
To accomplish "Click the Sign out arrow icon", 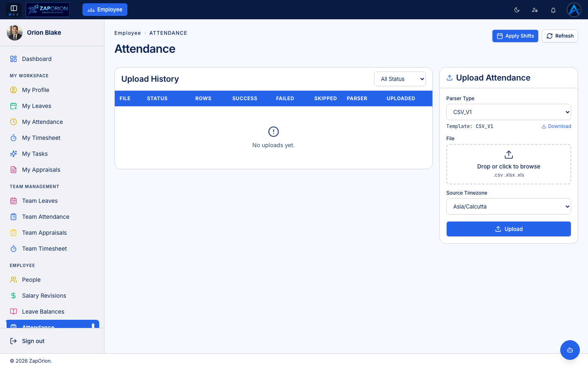I will [13, 341].
